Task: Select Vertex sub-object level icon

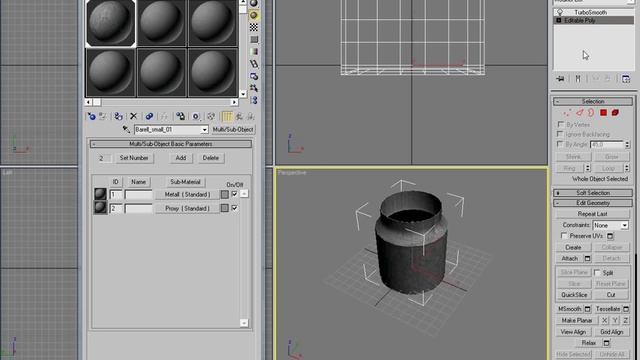Action: tap(567, 113)
